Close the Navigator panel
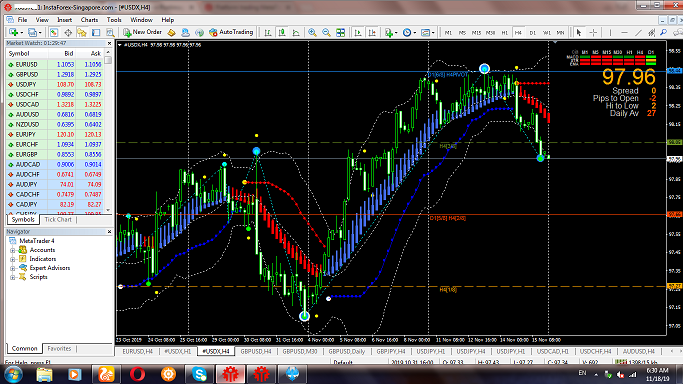The width and height of the screenshot is (683, 384). click(x=109, y=232)
